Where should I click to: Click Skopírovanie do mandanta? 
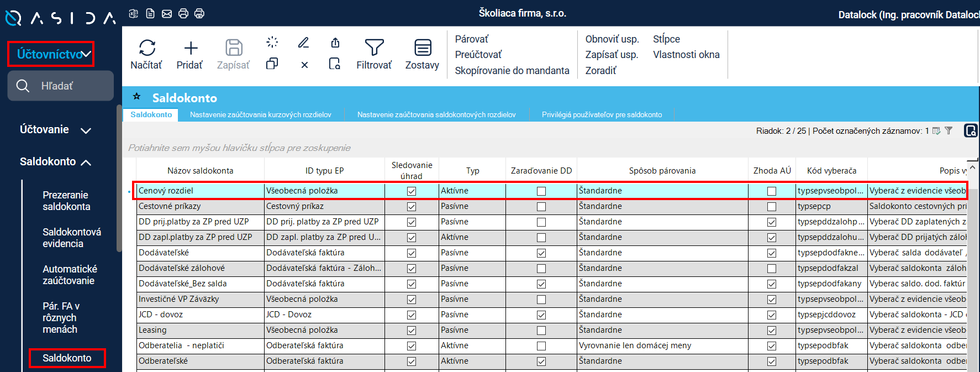(512, 71)
